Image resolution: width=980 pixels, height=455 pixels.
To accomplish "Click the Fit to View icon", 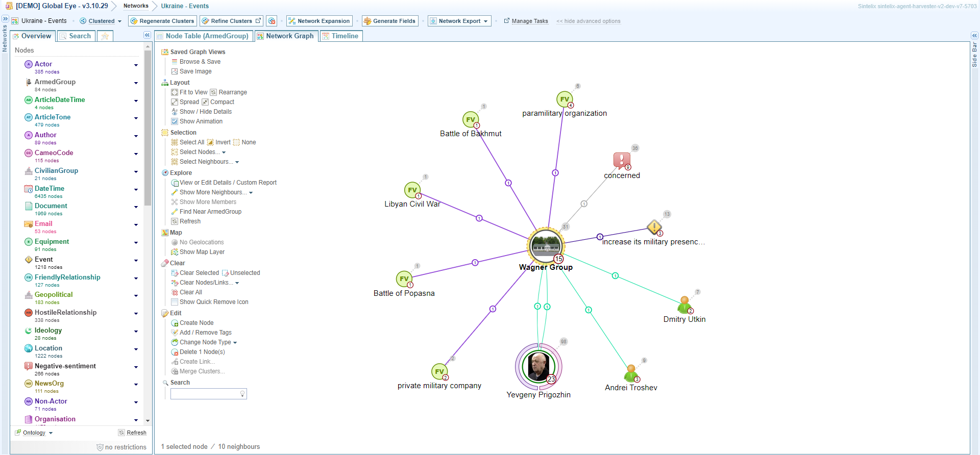I will click(175, 92).
